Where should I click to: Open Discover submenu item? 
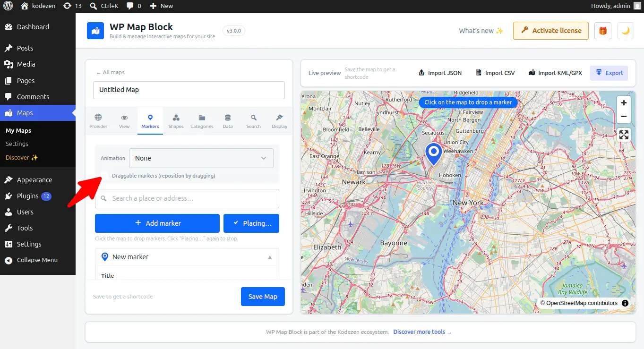pos(22,158)
